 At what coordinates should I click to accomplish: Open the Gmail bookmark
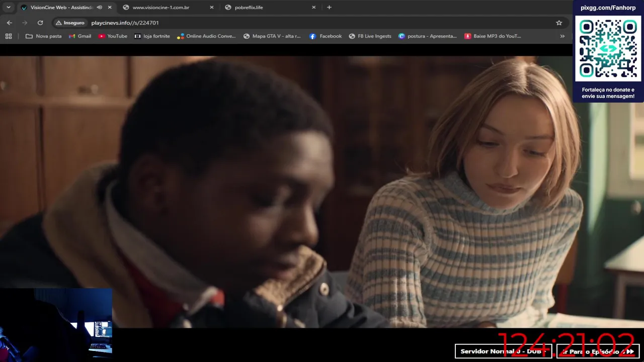click(80, 36)
